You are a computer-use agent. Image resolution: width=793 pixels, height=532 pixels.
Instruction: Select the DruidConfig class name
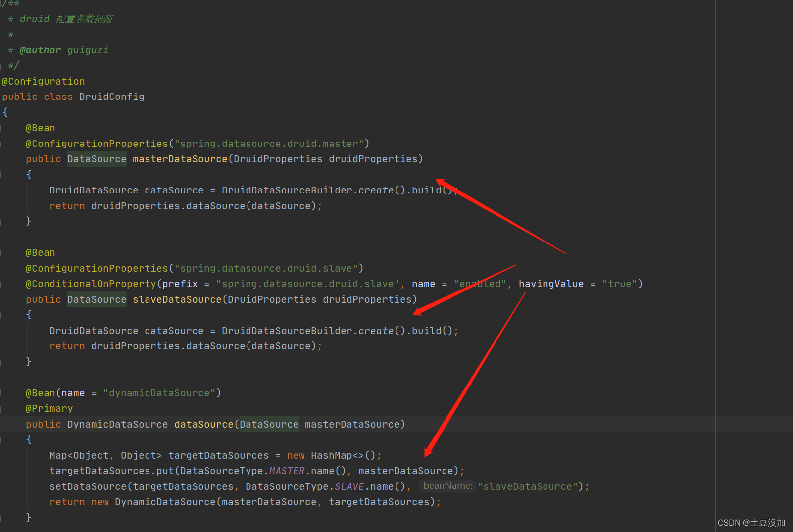point(112,97)
